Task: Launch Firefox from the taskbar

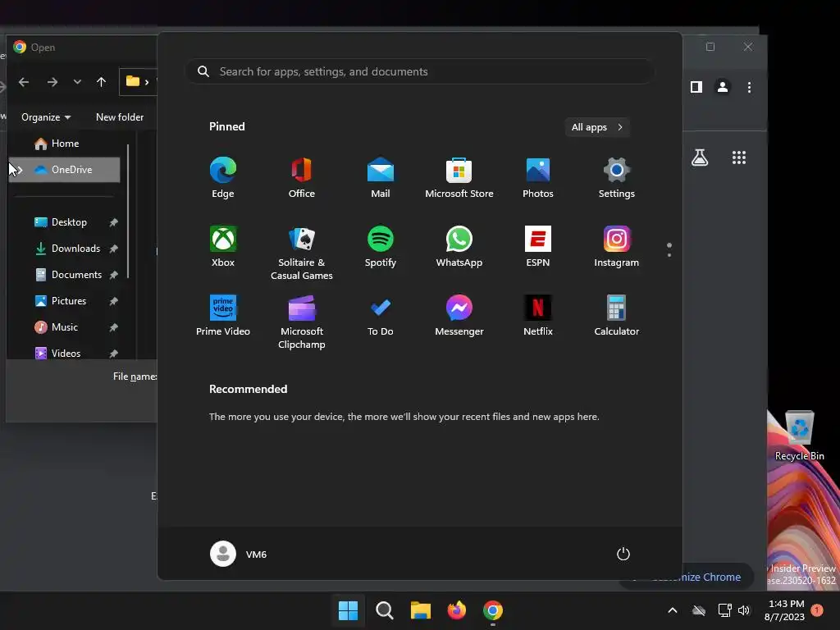Action: [x=456, y=610]
